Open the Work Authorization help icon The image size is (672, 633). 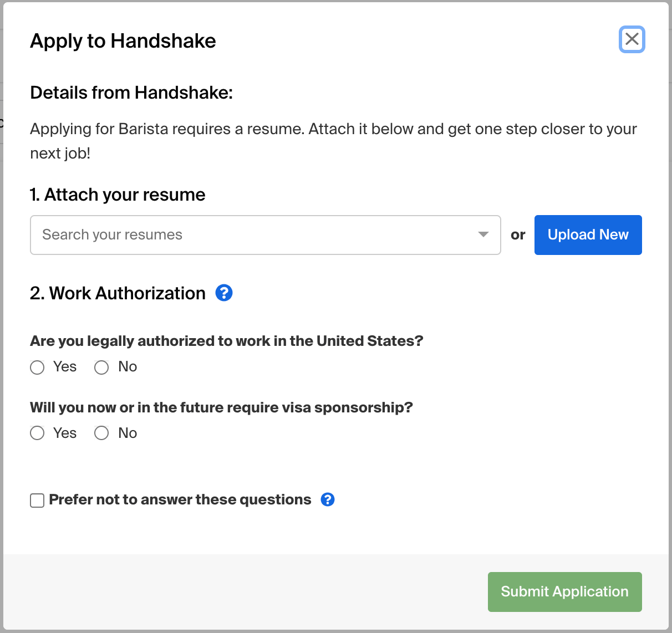pyautogui.click(x=224, y=293)
